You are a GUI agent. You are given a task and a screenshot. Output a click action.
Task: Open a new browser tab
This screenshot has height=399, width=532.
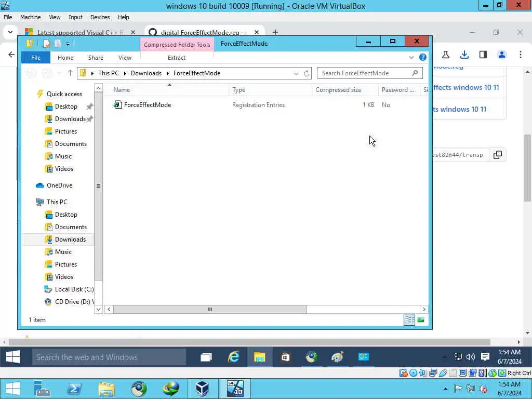click(275, 32)
